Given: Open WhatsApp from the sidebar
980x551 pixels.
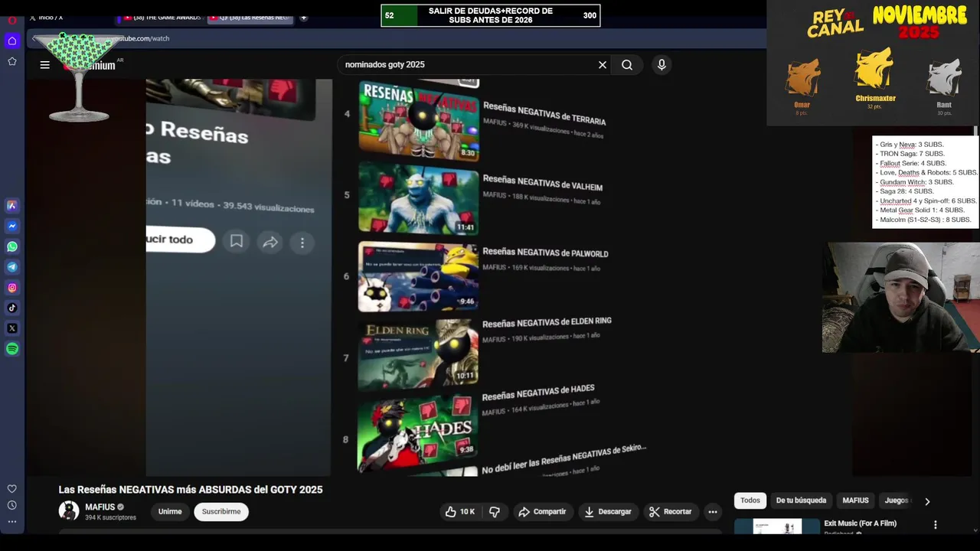Looking at the screenshot, I should click(x=12, y=246).
